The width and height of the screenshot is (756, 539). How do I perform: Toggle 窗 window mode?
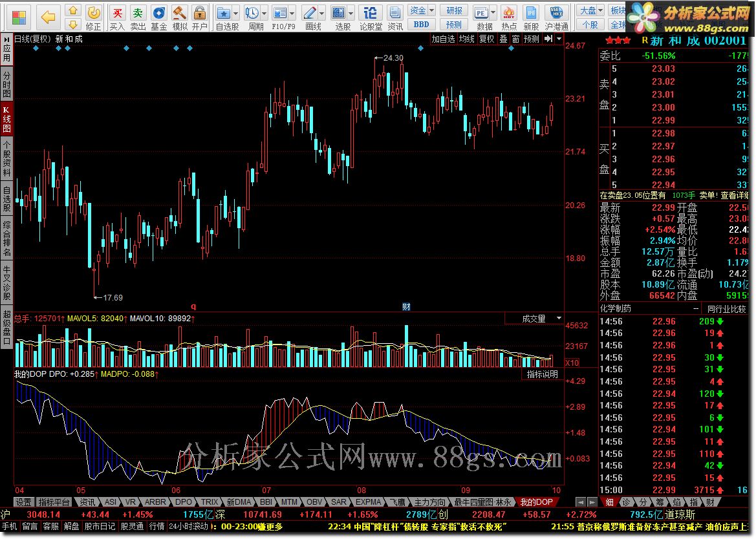click(x=515, y=39)
